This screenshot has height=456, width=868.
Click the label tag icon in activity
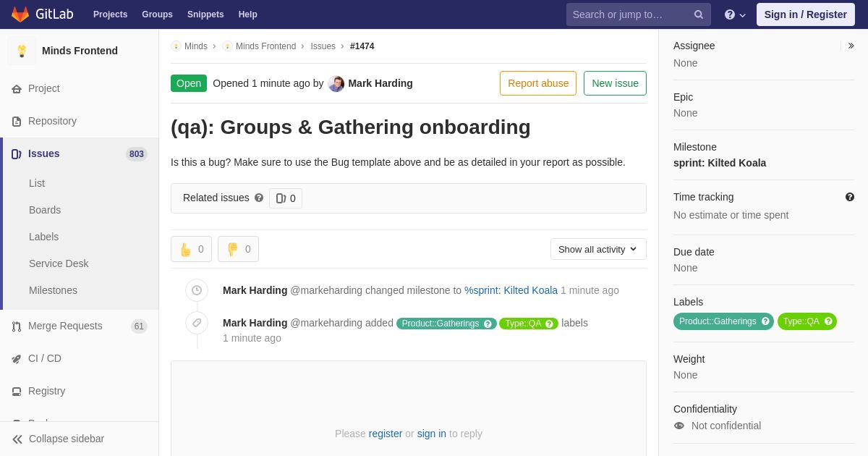(197, 323)
